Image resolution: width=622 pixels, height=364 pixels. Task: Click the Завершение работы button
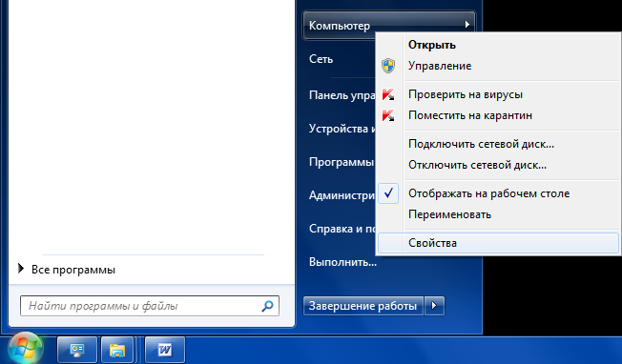[x=363, y=306]
